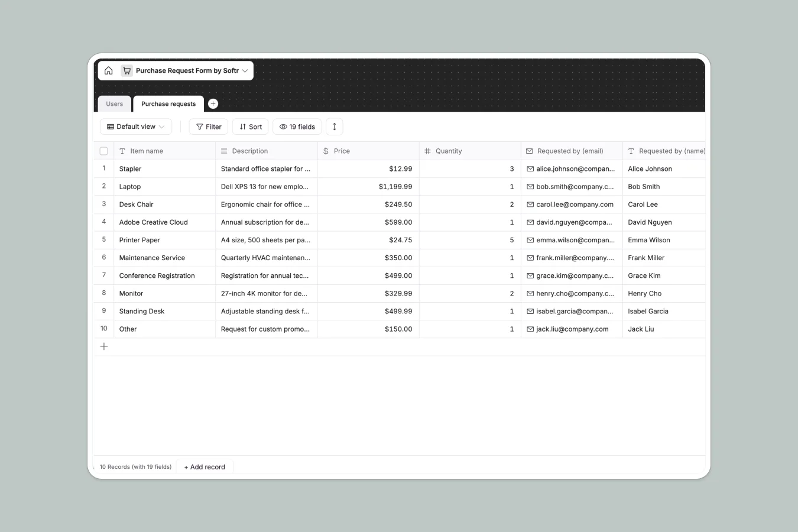
Task: Switch to the Users tab
Action: click(113, 103)
